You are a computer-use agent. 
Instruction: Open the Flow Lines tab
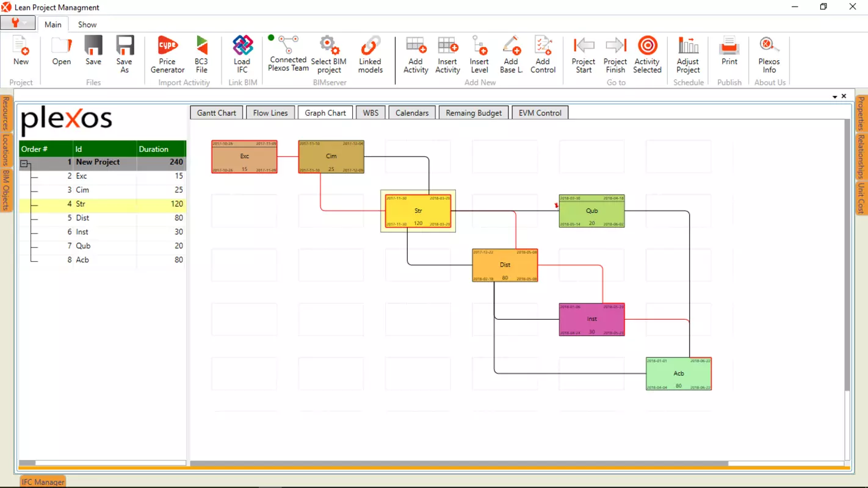[270, 113]
